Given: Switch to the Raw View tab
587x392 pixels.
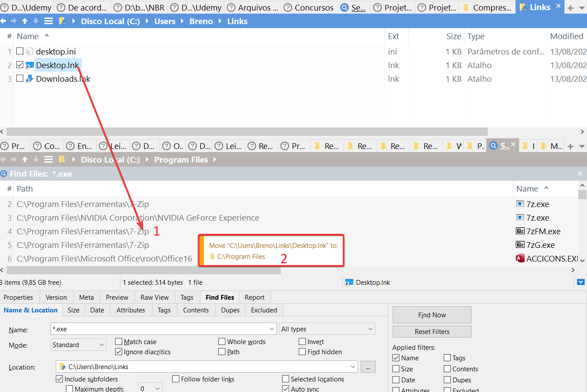Looking at the screenshot, I should tap(155, 298).
